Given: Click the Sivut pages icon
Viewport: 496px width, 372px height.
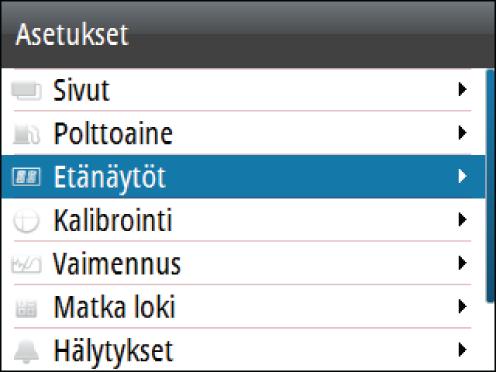Looking at the screenshot, I should point(26,90).
